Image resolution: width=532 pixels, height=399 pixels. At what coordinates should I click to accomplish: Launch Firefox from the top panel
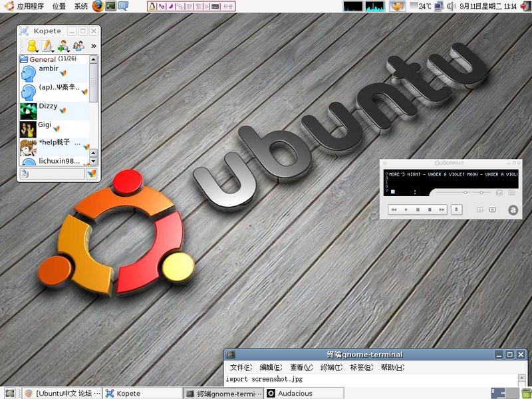pyautogui.click(x=98, y=6)
